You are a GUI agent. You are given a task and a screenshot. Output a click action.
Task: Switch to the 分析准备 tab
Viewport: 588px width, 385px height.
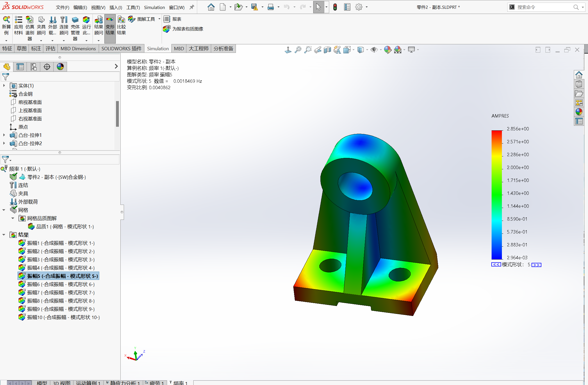click(223, 49)
